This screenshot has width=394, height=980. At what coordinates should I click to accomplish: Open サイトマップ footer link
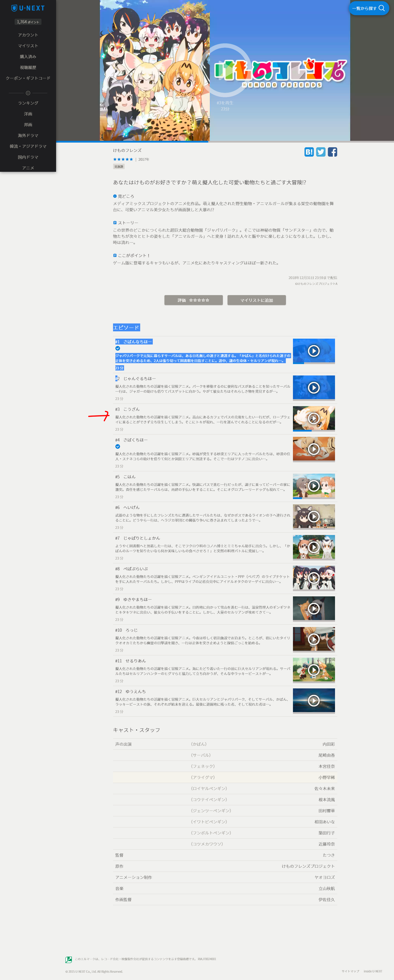coord(350,971)
